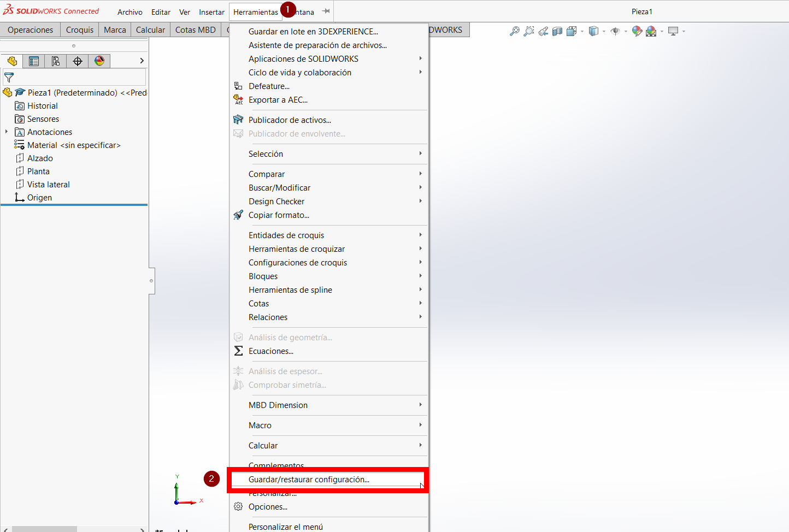Open the PropertyManager tab icon
789x532 pixels.
34,61
